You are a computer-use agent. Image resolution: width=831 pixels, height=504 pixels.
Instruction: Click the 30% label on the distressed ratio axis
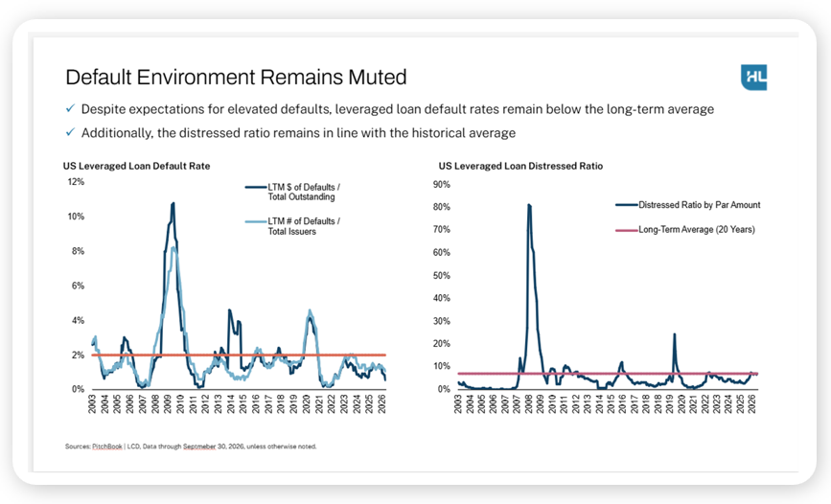(x=442, y=321)
